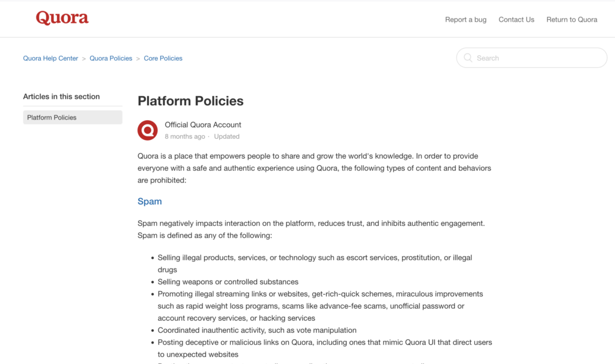Navigate to "Quora Help Center" breadcrumb
615x364 pixels.
tap(50, 58)
